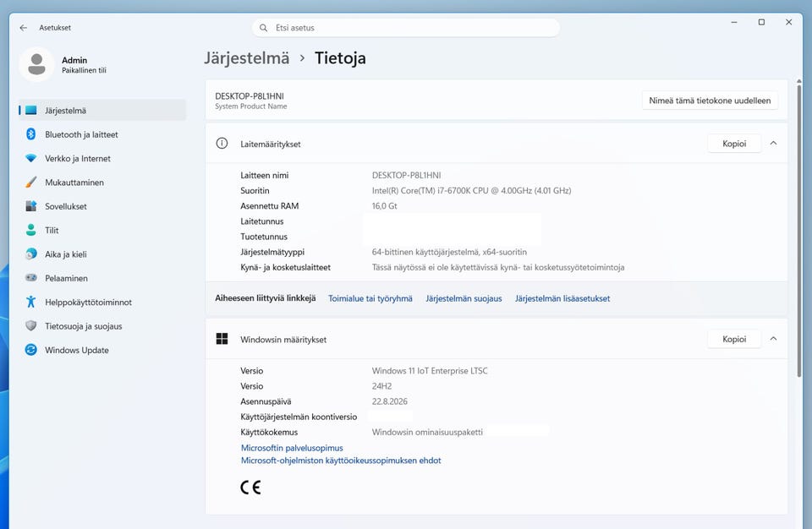Select the processor text Intel(R) Core(TM) i7-6700K
812x529 pixels.
pyautogui.click(x=471, y=190)
